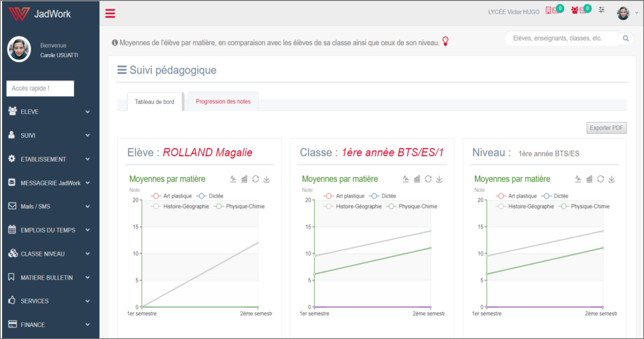Switch Elève chart to line view
644x339 pixels.
click(x=233, y=178)
